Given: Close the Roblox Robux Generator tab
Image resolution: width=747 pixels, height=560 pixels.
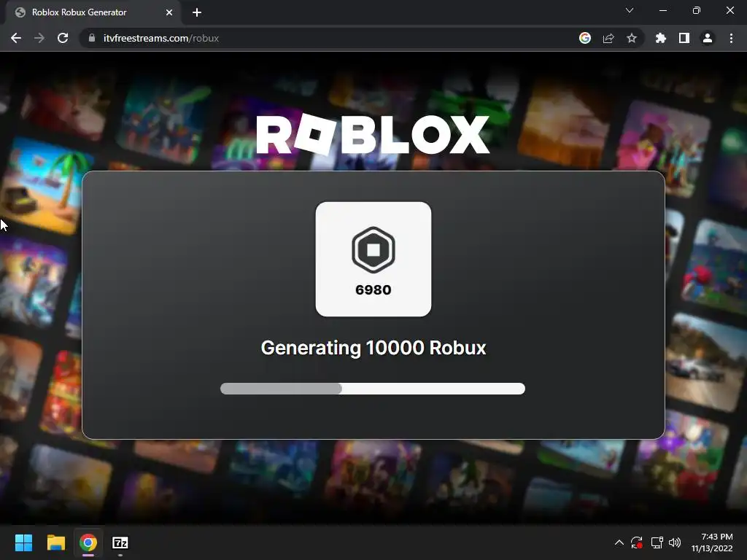Looking at the screenshot, I should pyautogui.click(x=169, y=12).
